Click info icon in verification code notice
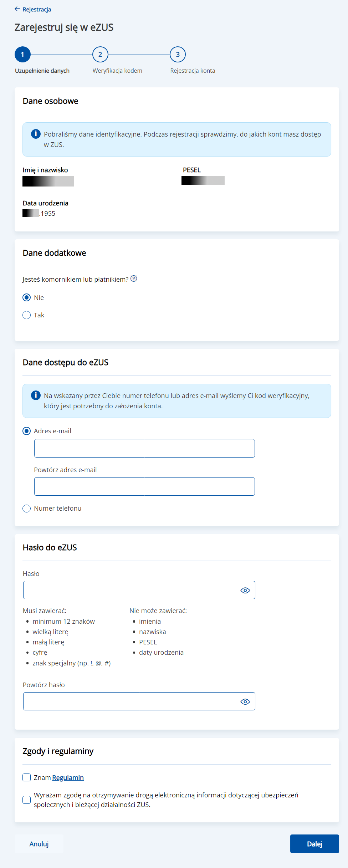The image size is (348, 868). coord(36,395)
